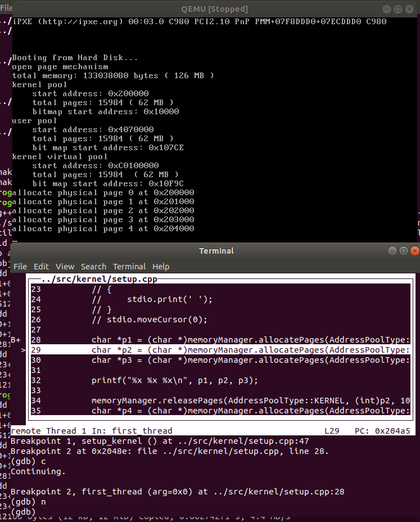Viewport: 420px width, 522px height.
Task: Maximize the Terminal window
Action: (403, 251)
